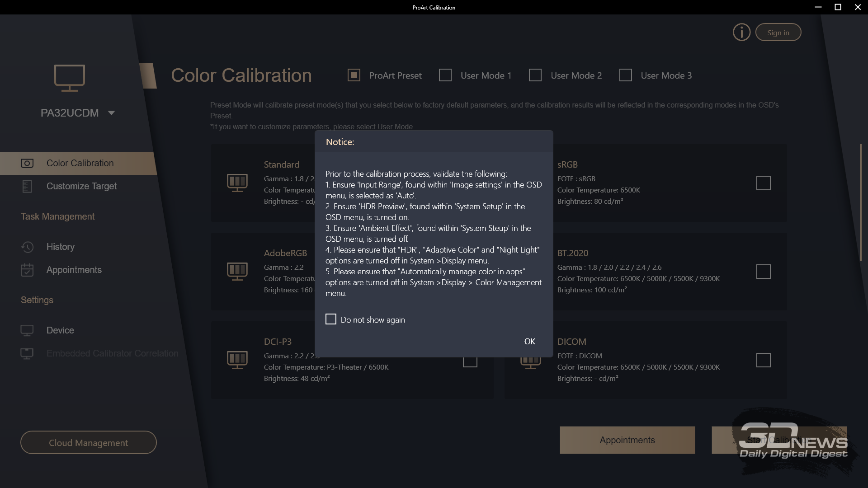Check the DICOM preset checkbox
The width and height of the screenshot is (868, 488).
764,360
